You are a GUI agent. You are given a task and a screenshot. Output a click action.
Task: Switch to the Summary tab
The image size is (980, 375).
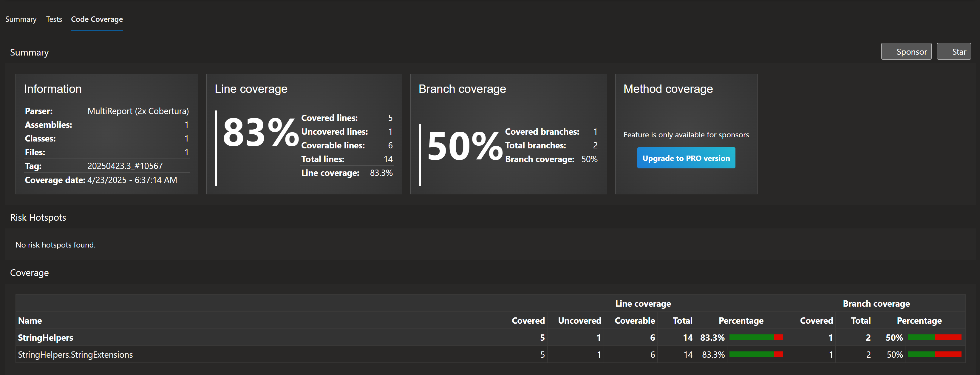(21, 19)
